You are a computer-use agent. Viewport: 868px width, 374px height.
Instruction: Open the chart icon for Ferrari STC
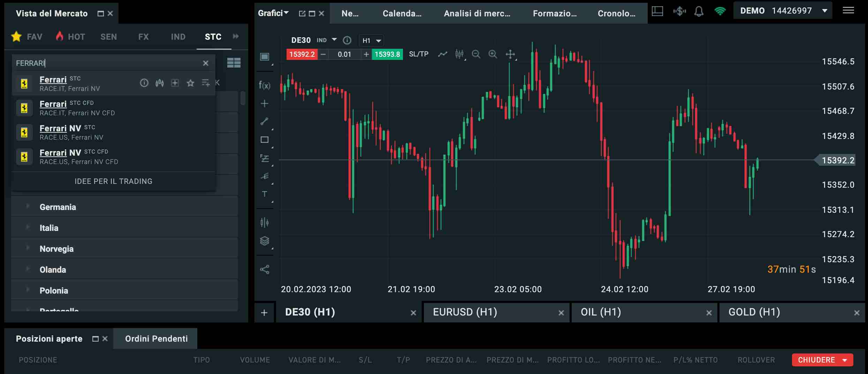pos(160,83)
